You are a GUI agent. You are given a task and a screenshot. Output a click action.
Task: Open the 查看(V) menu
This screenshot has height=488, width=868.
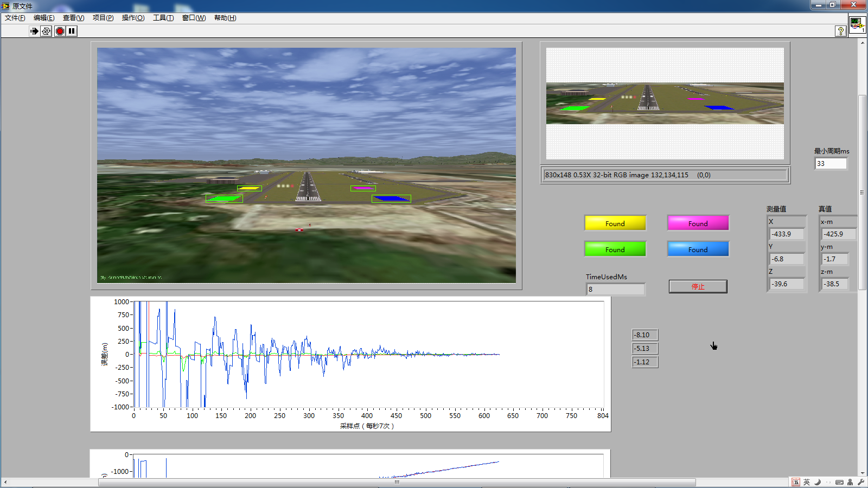click(x=73, y=18)
